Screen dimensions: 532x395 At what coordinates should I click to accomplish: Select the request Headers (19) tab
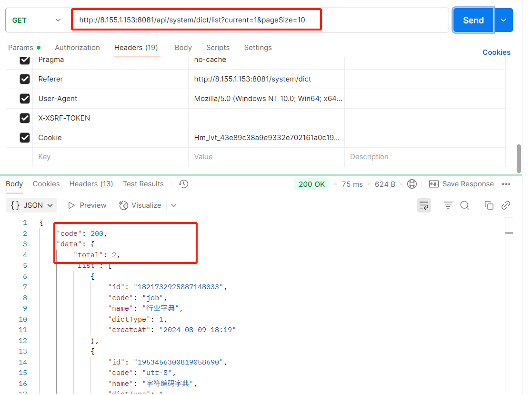click(x=136, y=48)
